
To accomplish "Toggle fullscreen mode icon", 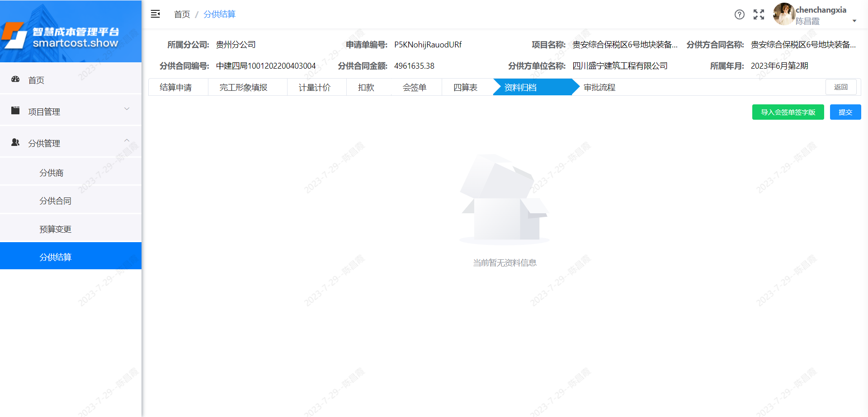I will click(759, 14).
